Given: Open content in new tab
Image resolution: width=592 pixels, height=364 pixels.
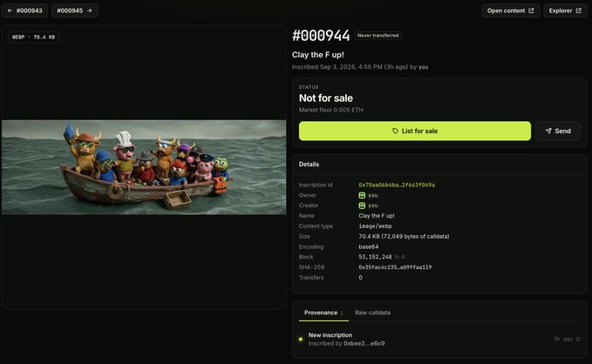Looking at the screenshot, I should [x=510, y=10].
